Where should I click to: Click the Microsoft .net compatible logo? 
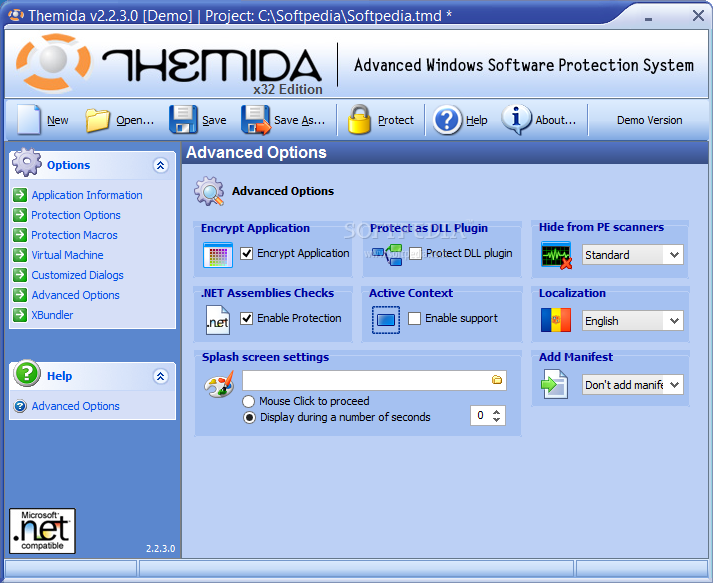tap(42, 531)
